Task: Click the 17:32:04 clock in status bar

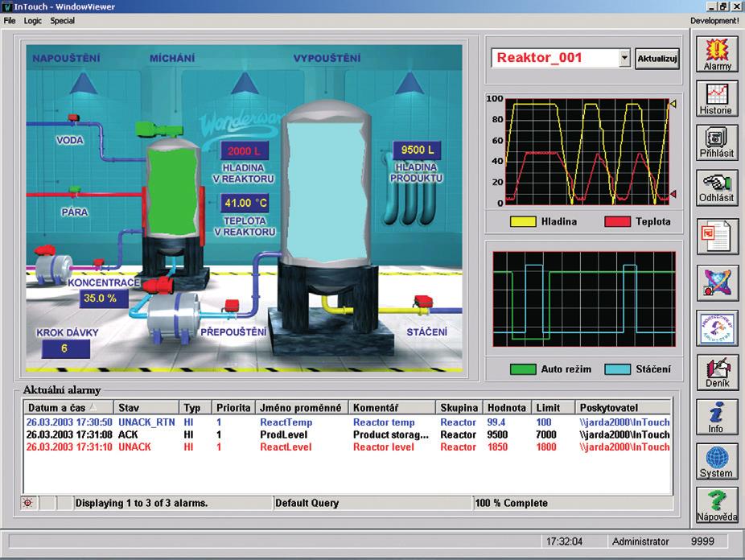Action: coord(564,541)
